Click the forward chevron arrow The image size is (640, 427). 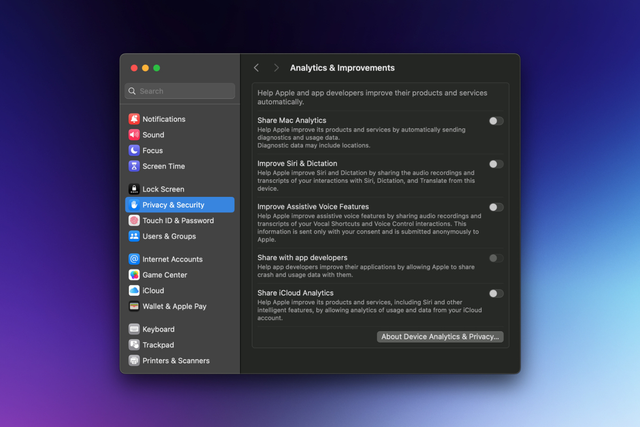click(x=276, y=68)
